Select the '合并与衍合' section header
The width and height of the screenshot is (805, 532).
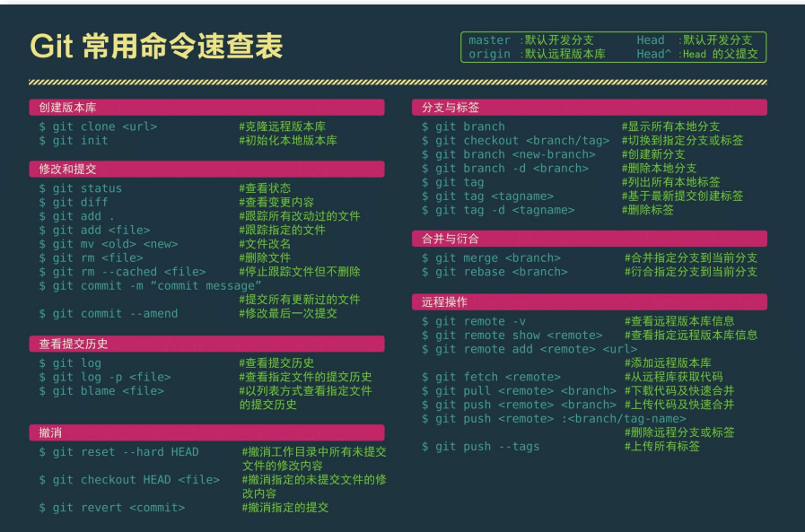590,239
